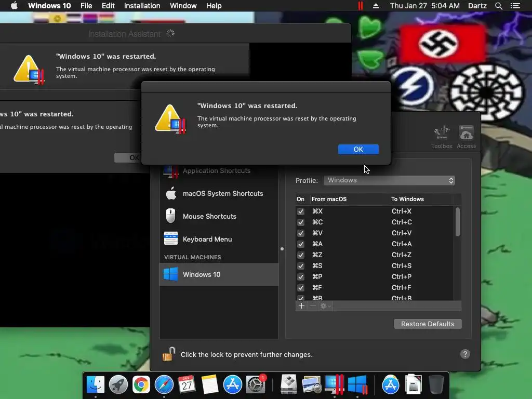This screenshot has height=399, width=532.
Task: Select Windows 10 under Virtual Machines
Action: click(219, 274)
